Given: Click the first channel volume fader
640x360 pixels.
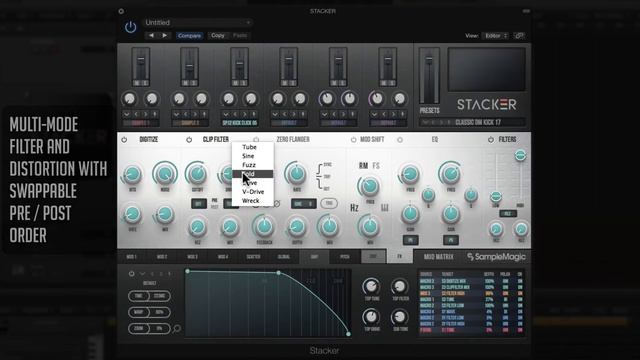Looking at the screenshot, I should pos(140,60).
